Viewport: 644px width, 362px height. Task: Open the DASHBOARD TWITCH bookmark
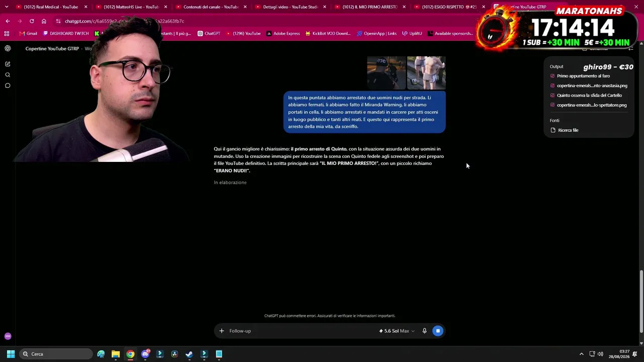pyautogui.click(x=66, y=34)
